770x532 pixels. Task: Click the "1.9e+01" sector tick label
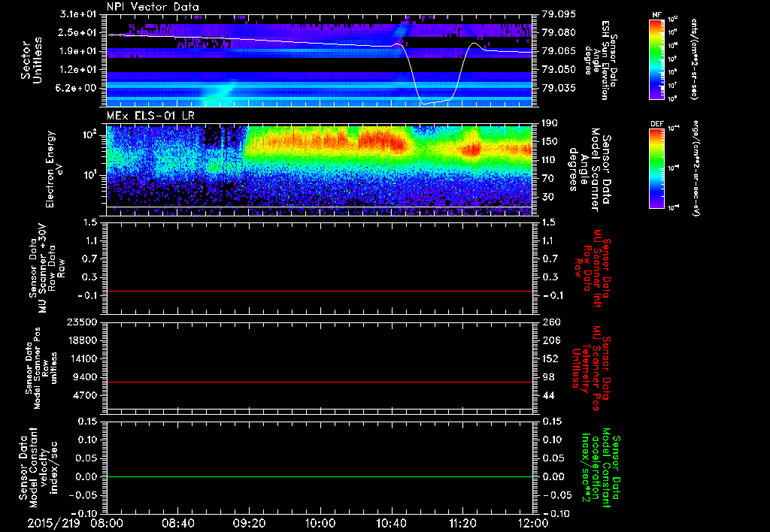pyautogui.click(x=77, y=51)
